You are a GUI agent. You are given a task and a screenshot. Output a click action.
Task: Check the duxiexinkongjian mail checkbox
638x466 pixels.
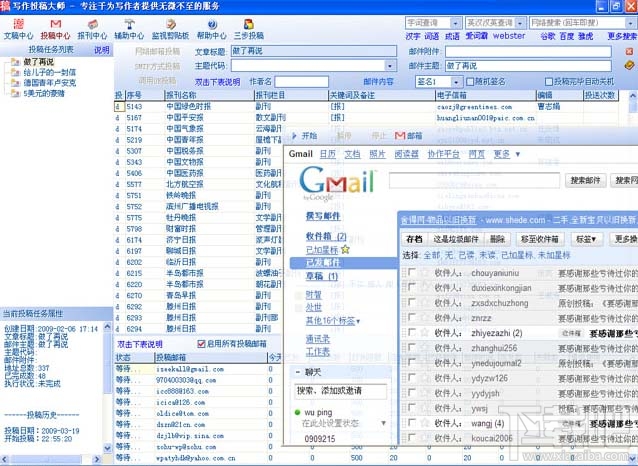tap(412, 287)
